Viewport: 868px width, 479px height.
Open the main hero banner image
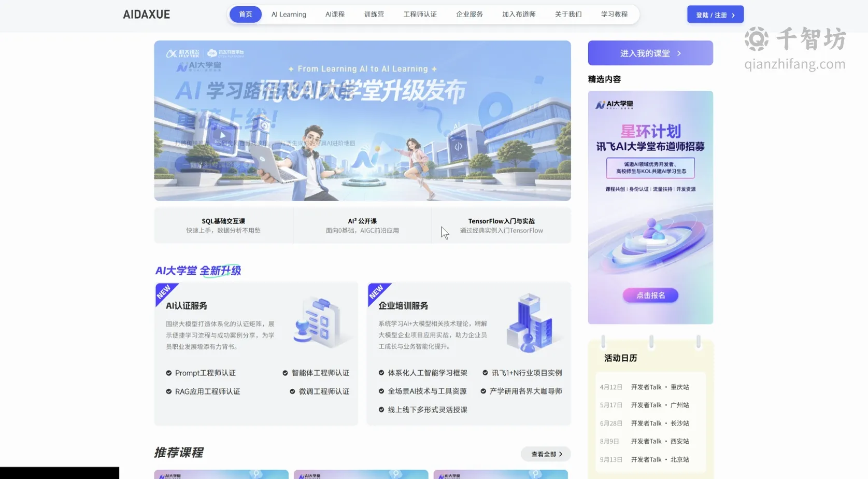point(362,121)
